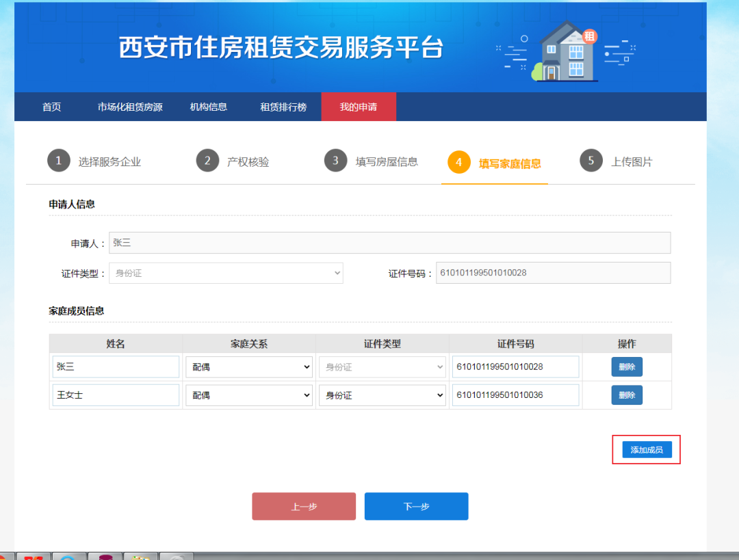739x560 pixels.
Task: Expand the 证件类型 dropdown in 王女士's row
Action: pyautogui.click(x=383, y=395)
